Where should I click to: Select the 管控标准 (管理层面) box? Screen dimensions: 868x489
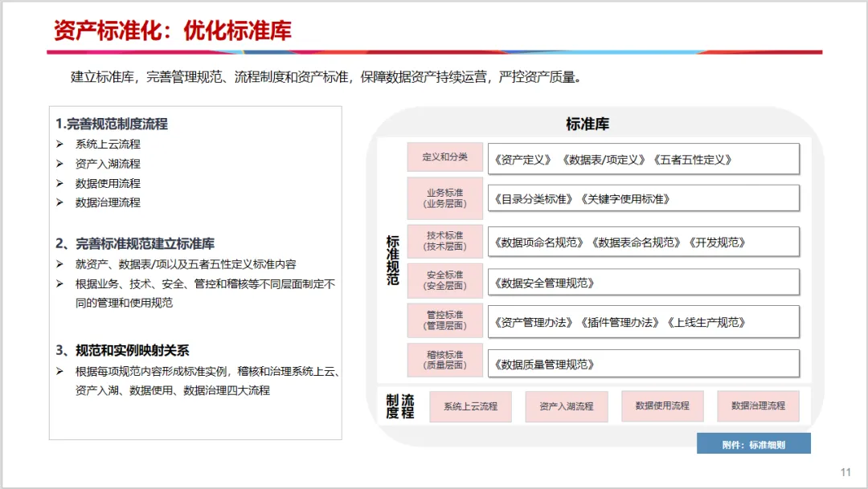click(445, 320)
